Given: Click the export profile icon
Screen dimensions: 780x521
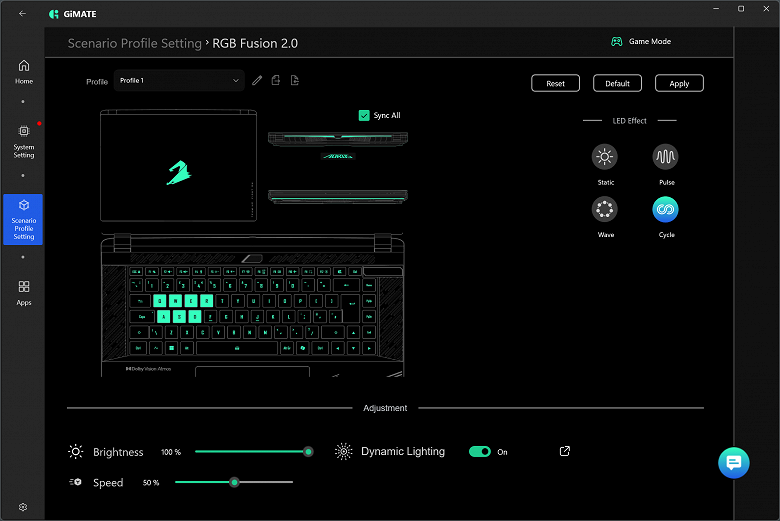Looking at the screenshot, I should click(x=294, y=80).
